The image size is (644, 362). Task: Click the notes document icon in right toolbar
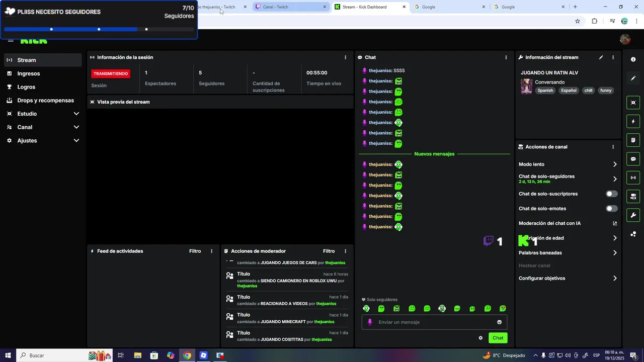click(x=633, y=140)
